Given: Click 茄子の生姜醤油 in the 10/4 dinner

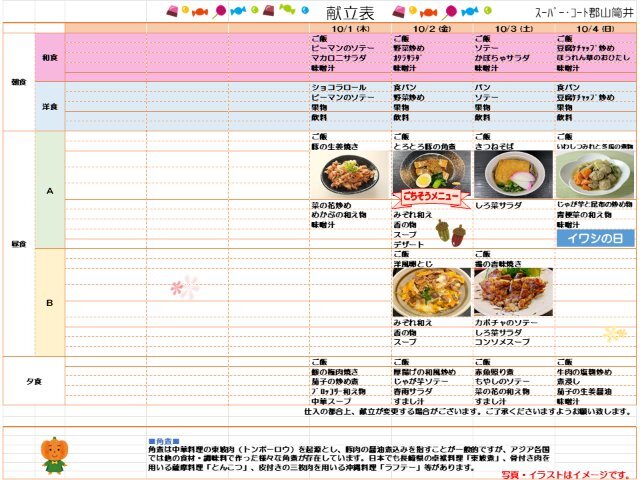Looking at the screenshot, I should [x=584, y=391].
